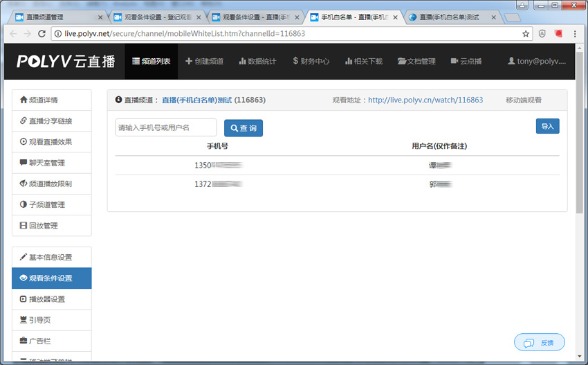Focus the phone number or username input
The height and width of the screenshot is (365, 588).
pos(166,127)
